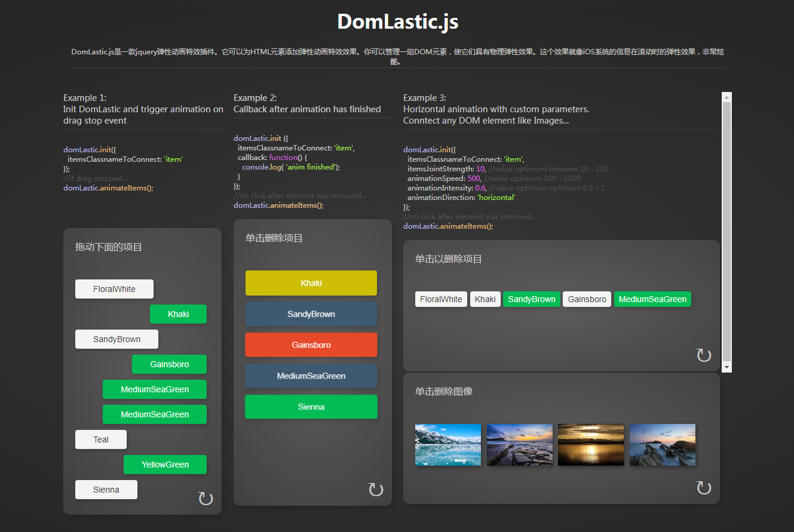Screen dimensions: 794x532
Task: Click the 'Example 1:' heading
Action: [x=85, y=98]
